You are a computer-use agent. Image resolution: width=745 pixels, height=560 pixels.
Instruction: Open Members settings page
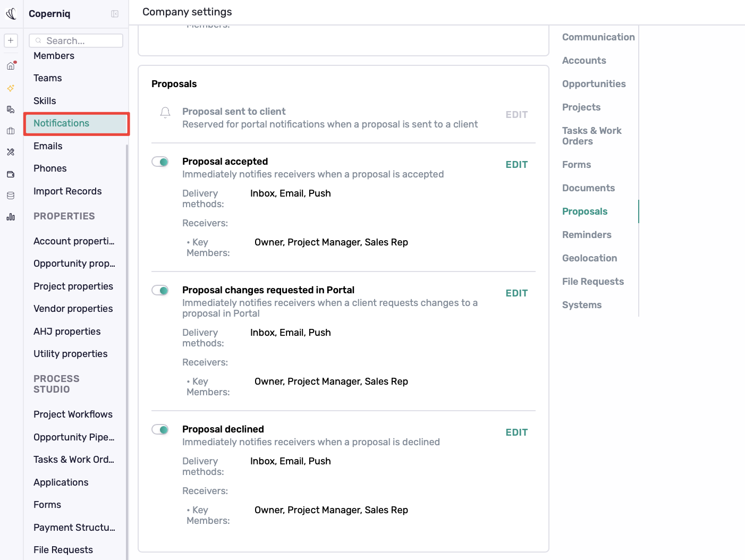(54, 56)
